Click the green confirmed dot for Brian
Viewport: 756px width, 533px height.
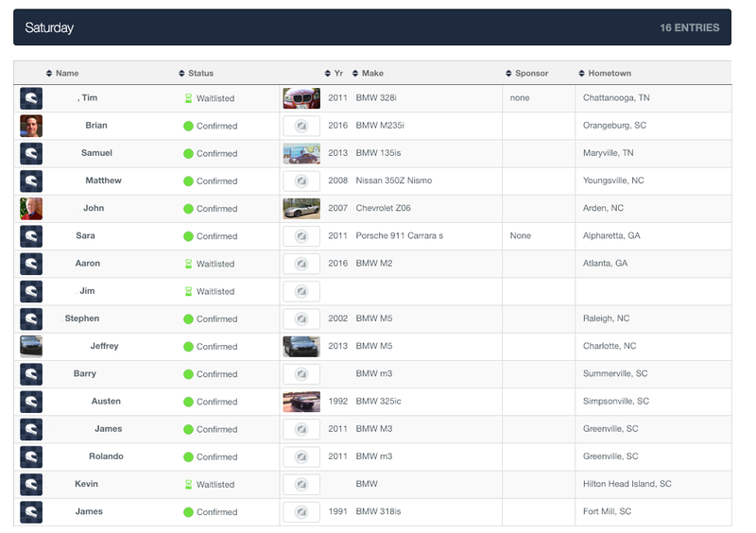(188, 126)
